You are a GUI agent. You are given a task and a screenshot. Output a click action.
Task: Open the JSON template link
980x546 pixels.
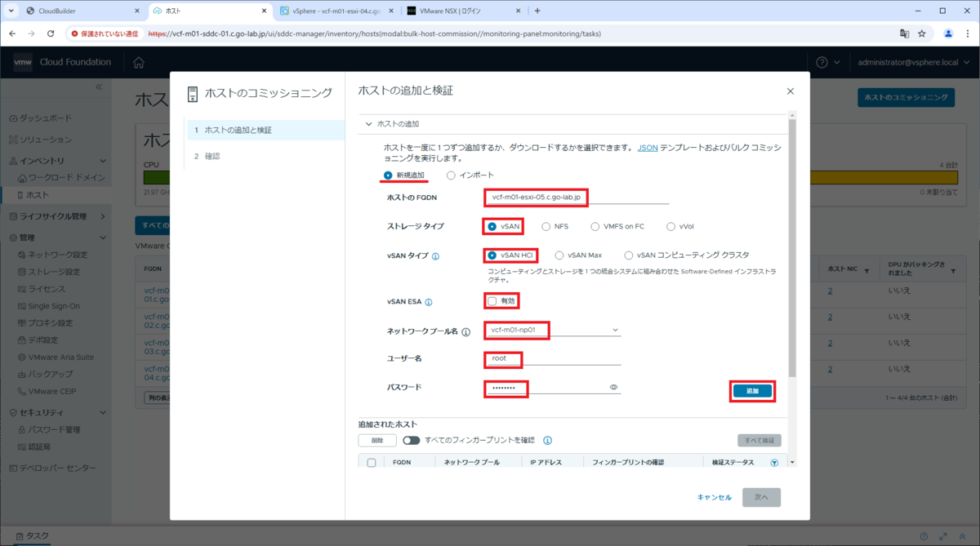click(x=648, y=148)
